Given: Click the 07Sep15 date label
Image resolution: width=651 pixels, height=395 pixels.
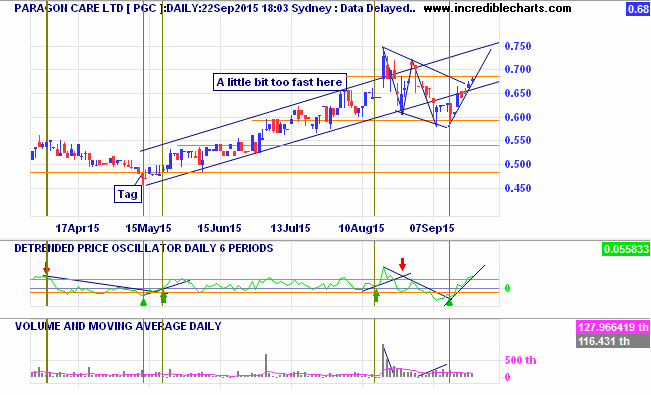Looking at the screenshot, I should (432, 228).
